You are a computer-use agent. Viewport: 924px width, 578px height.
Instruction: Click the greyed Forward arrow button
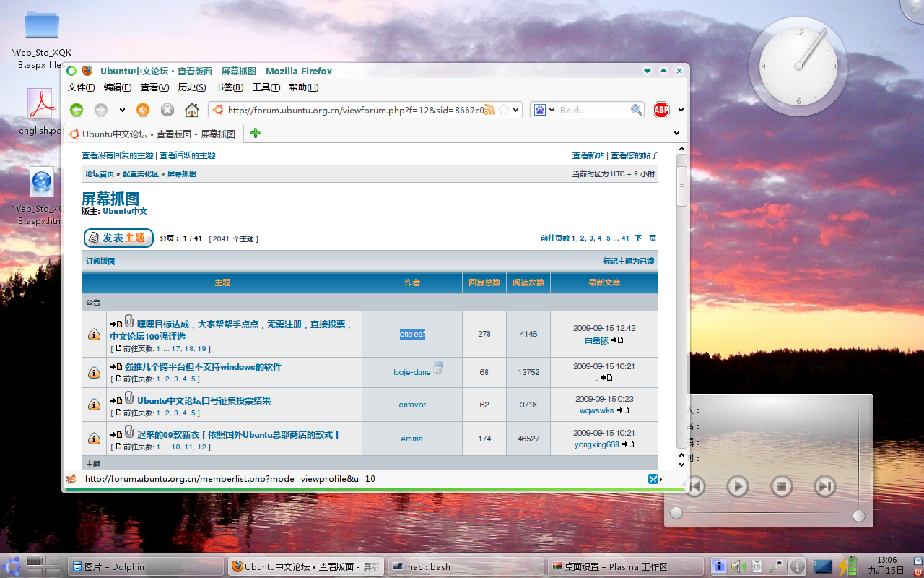pos(101,110)
